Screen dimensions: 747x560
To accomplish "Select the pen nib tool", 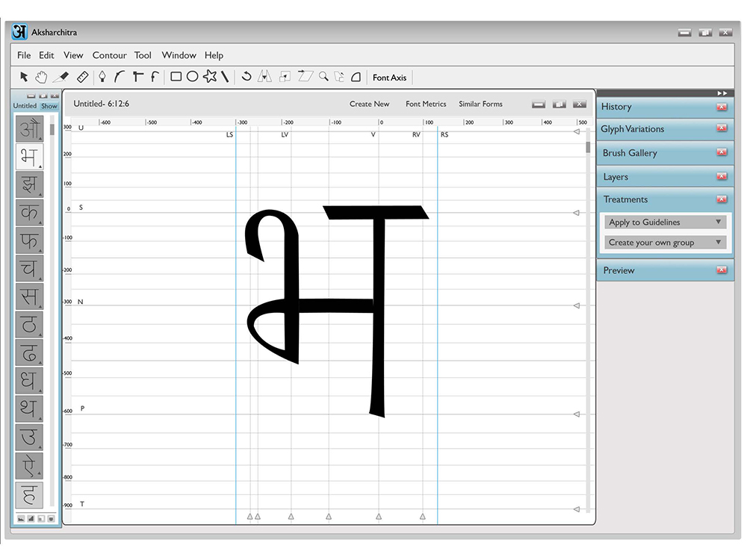I will pyautogui.click(x=102, y=77).
